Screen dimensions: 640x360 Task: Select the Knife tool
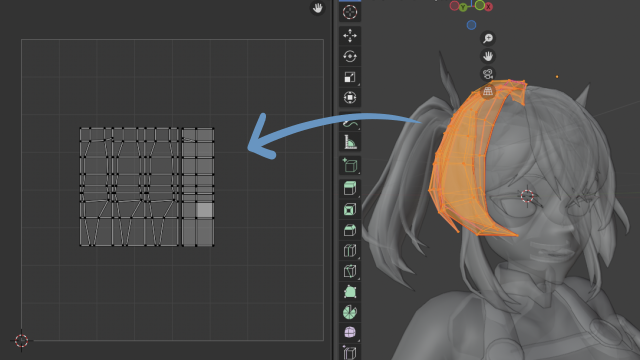coord(350,271)
